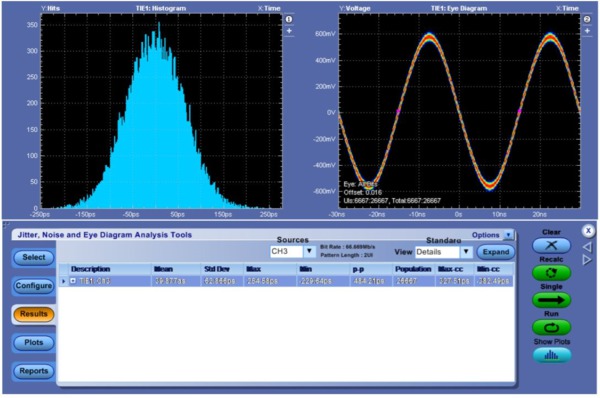The height and width of the screenshot is (398, 600).
Task: Click row selector arrow for TIE1 row
Action: pyautogui.click(x=64, y=281)
